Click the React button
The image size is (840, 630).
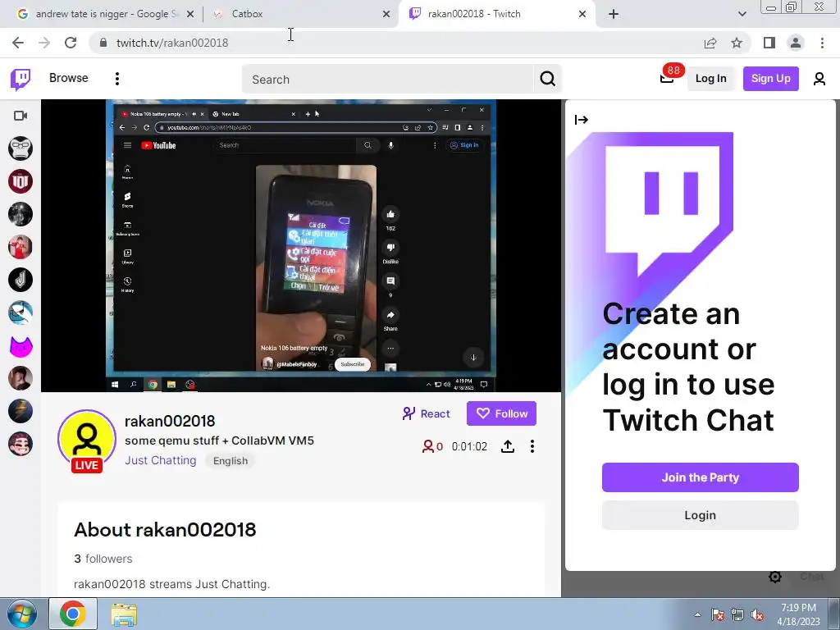tap(426, 413)
